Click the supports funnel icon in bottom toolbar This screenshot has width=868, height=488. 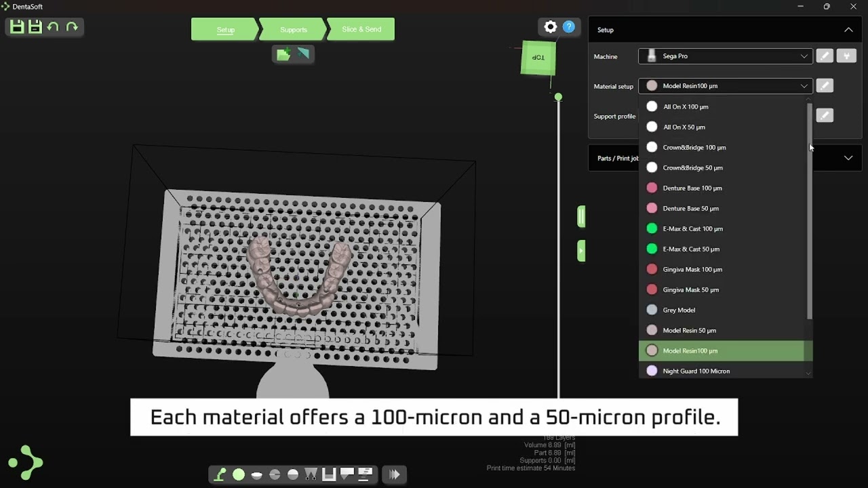tap(311, 474)
